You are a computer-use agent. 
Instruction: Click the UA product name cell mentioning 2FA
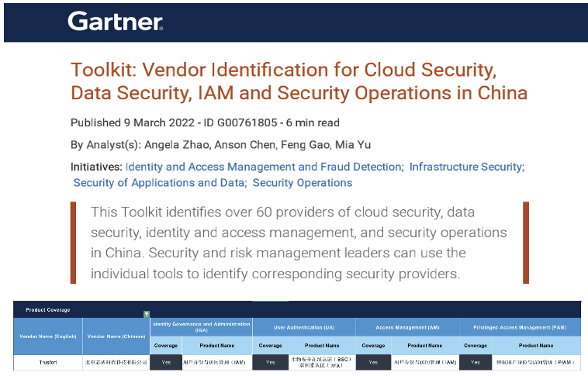322,363
